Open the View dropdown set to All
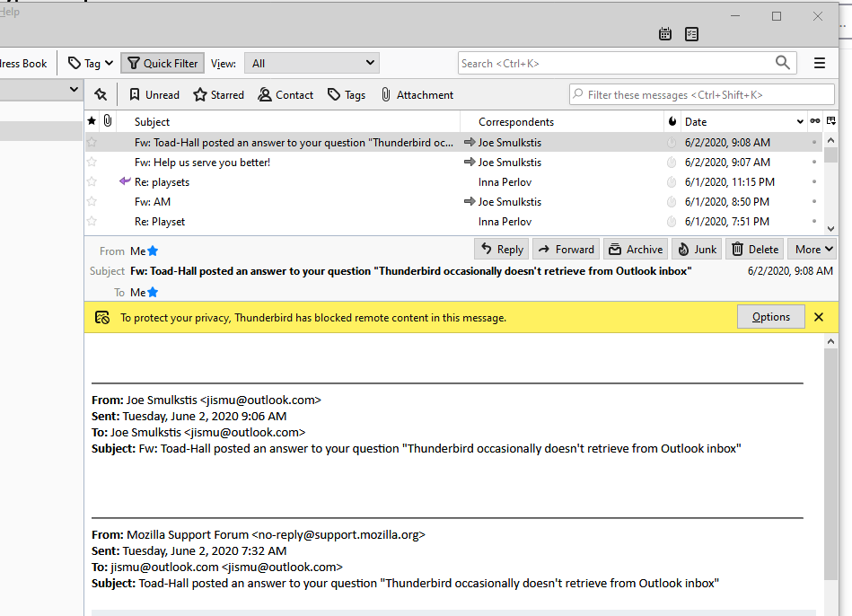Viewport: 852px width, 616px height. (312, 63)
